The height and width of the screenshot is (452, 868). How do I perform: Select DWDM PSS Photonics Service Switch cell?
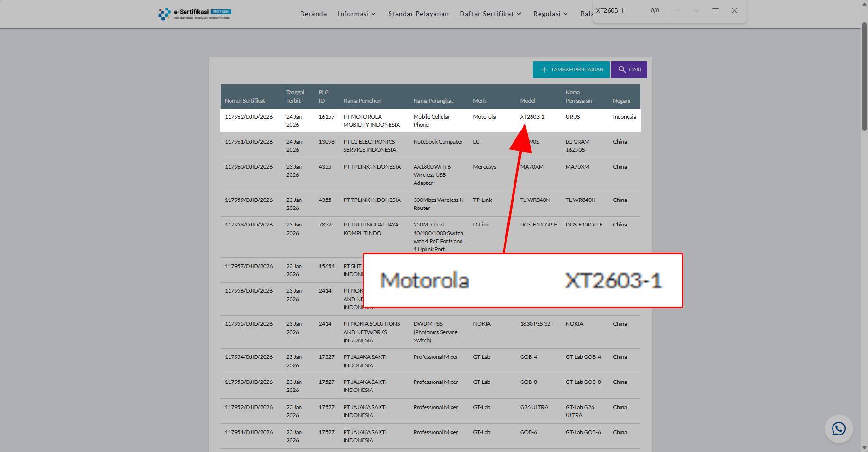[x=435, y=332]
